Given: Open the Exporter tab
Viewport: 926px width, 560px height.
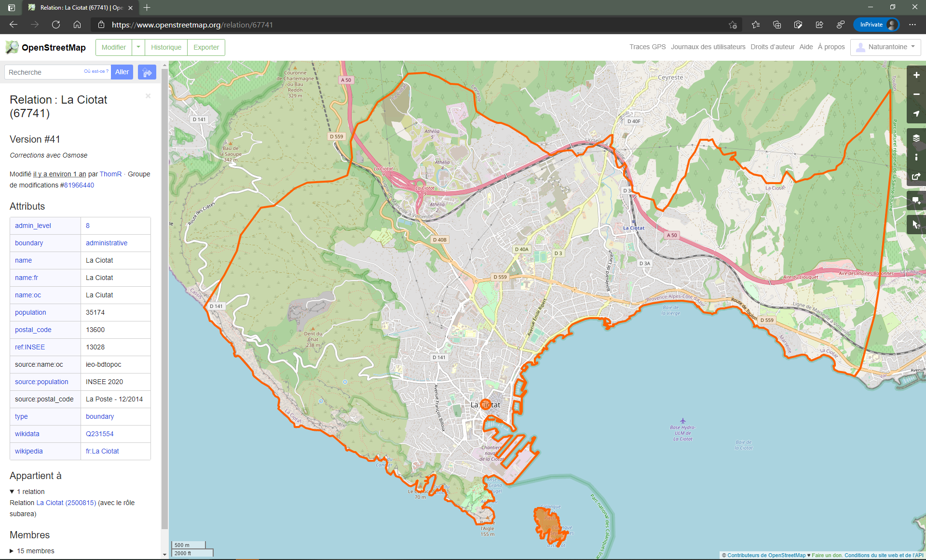Looking at the screenshot, I should pyautogui.click(x=206, y=47).
